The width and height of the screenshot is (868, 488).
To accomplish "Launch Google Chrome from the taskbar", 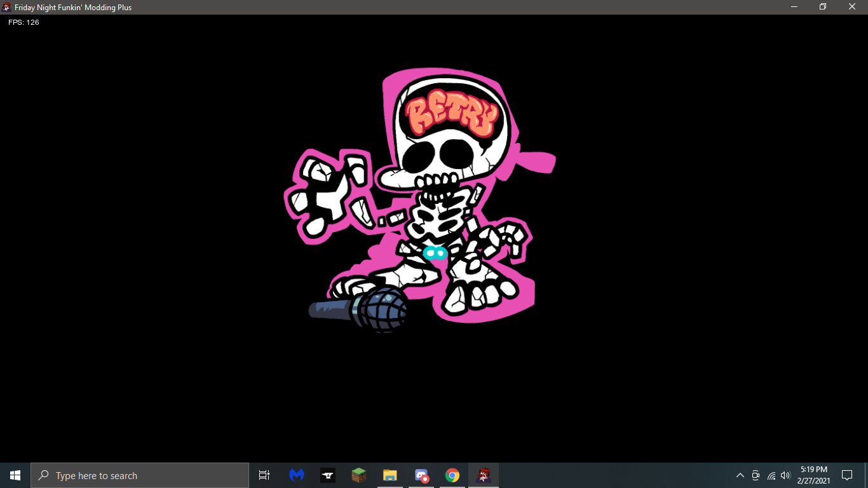I will 452,475.
